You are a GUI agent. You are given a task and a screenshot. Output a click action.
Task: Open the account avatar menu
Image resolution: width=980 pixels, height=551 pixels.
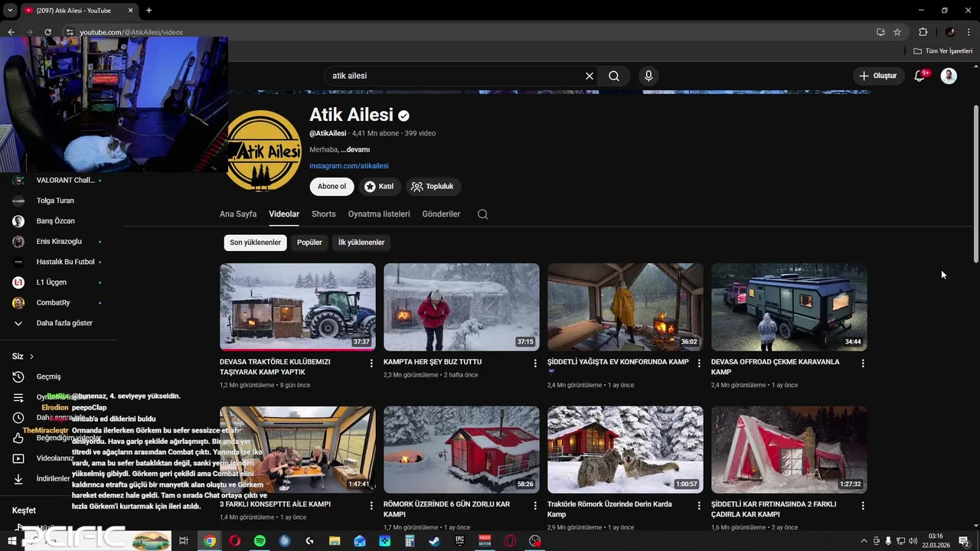pyautogui.click(x=949, y=76)
